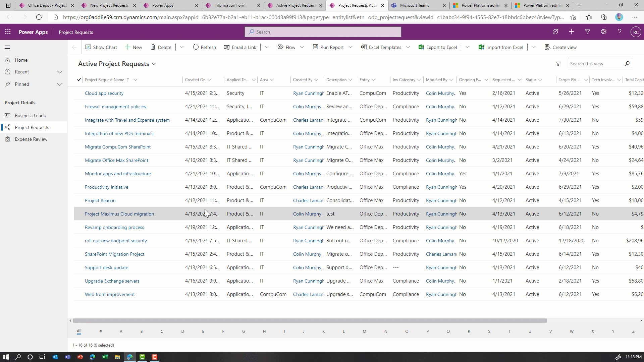Click the task flow assistant checkmark icon
Screen dimensions: 644x362
(x=555, y=32)
